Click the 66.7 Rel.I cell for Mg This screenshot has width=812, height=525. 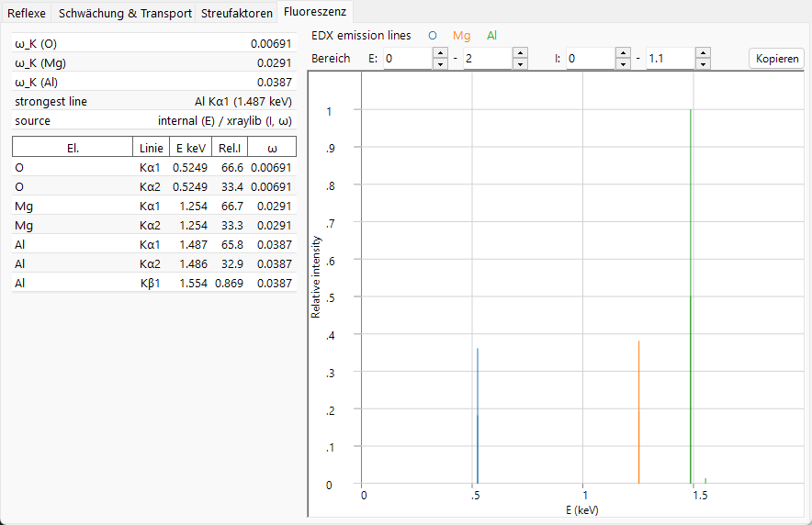(232, 206)
